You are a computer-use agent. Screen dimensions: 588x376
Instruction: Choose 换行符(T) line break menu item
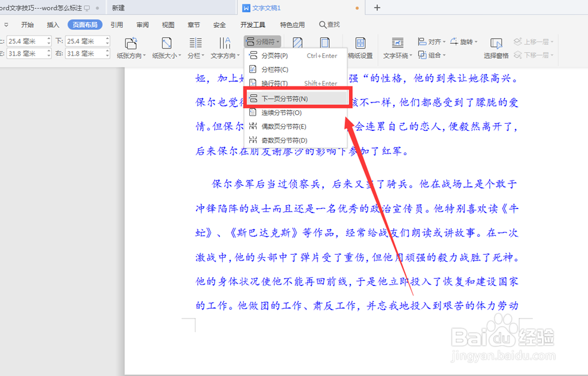(295, 83)
